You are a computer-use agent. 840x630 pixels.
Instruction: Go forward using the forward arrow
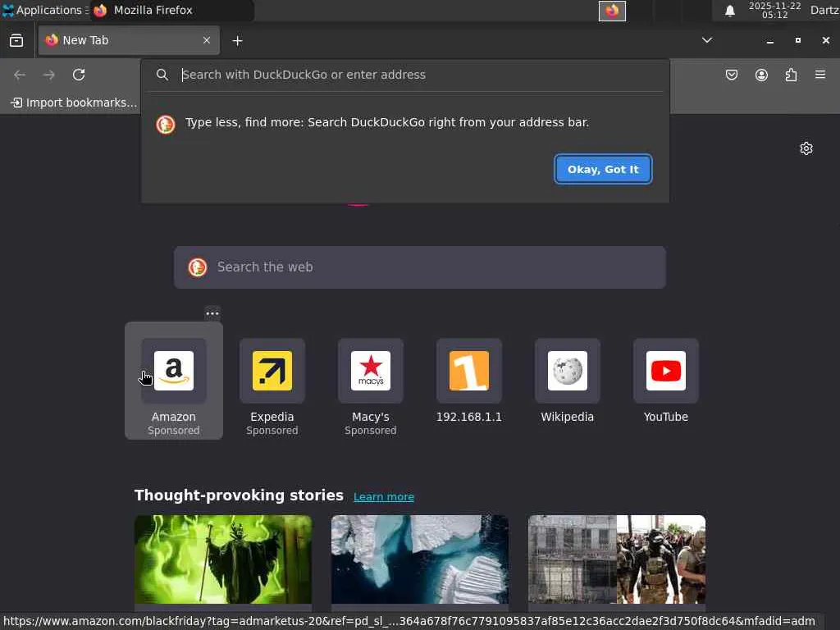[49, 75]
